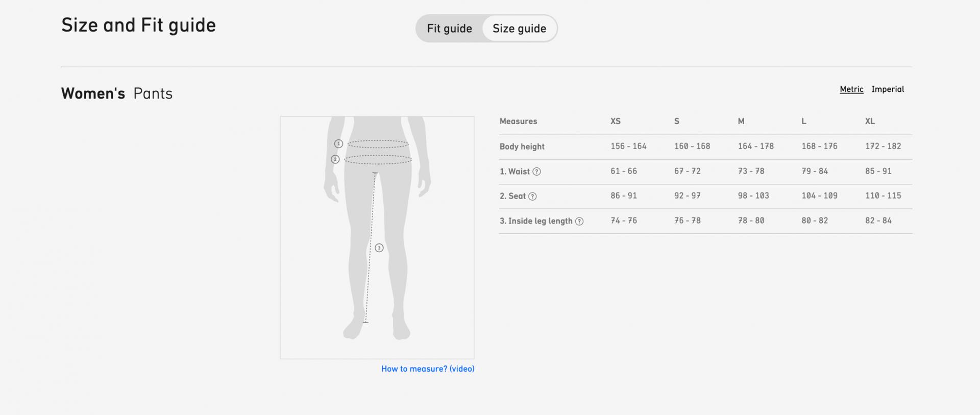Open the Inside leg length help icon
Viewport: 980px width, 415px height.
pos(579,222)
